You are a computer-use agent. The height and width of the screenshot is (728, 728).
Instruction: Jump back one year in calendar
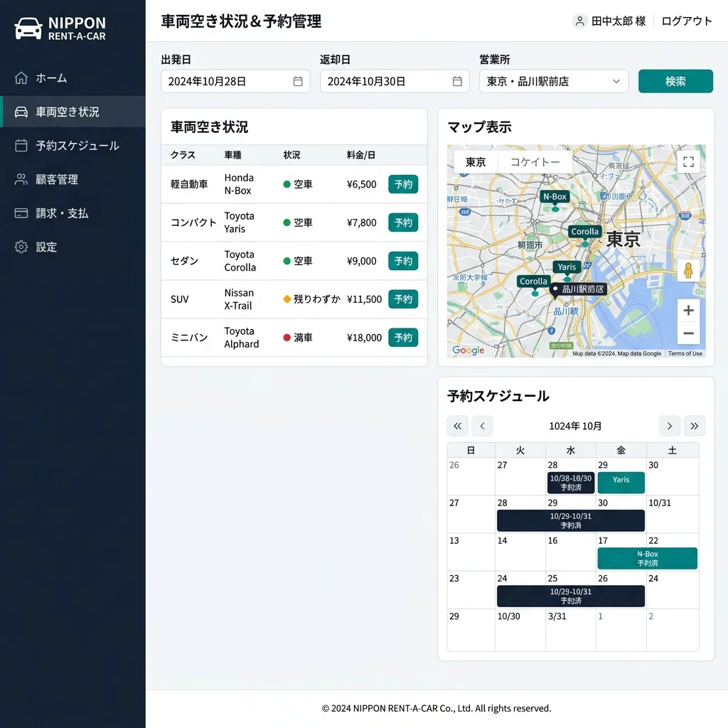(457, 426)
